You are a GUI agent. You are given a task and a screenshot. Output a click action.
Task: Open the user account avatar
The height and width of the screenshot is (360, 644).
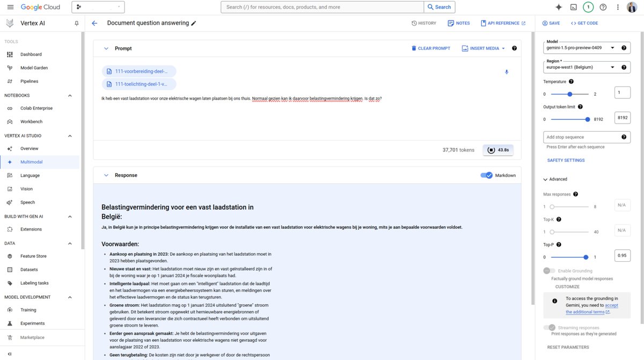[x=632, y=7]
